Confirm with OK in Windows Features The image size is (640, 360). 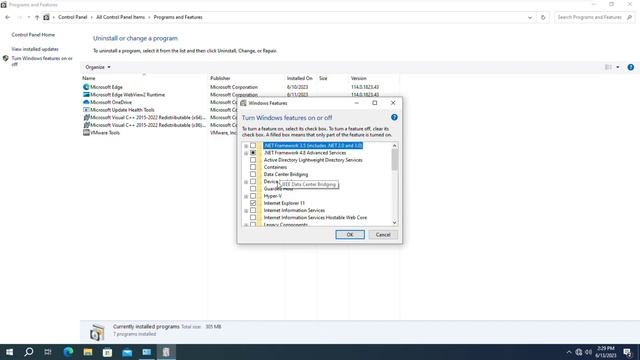tap(350, 235)
